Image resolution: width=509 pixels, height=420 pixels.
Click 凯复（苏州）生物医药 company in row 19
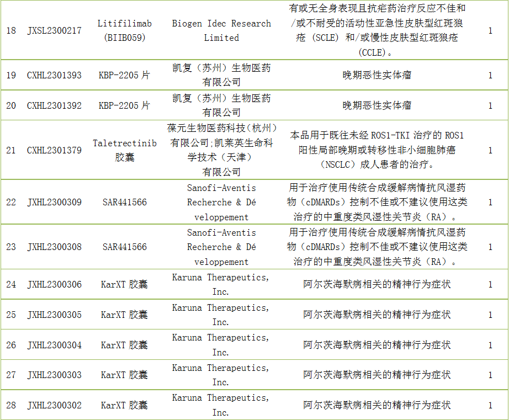[221, 75]
